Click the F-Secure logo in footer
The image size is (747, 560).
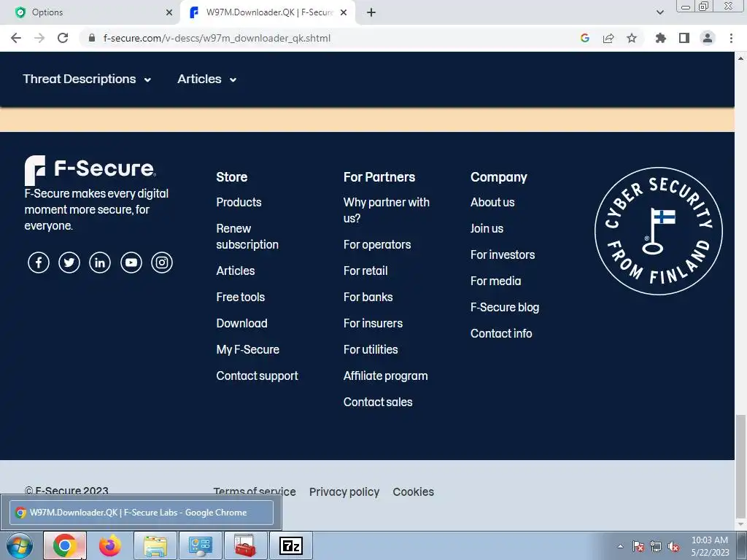[90, 169]
